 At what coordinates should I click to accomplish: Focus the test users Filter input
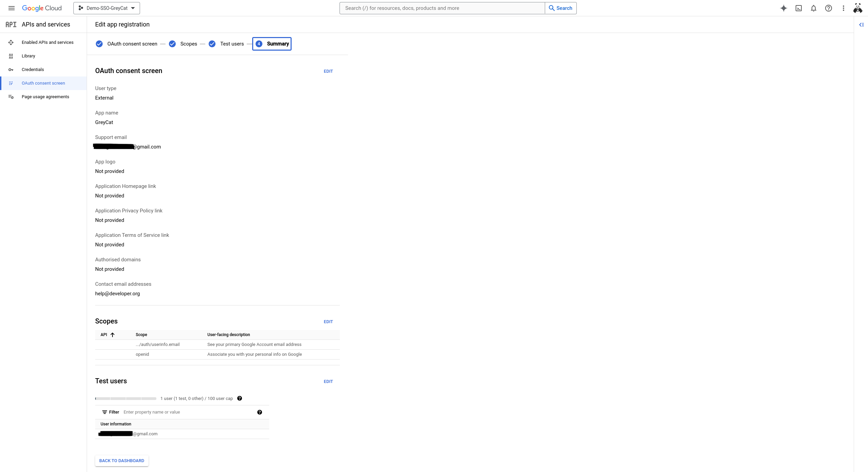(x=188, y=412)
